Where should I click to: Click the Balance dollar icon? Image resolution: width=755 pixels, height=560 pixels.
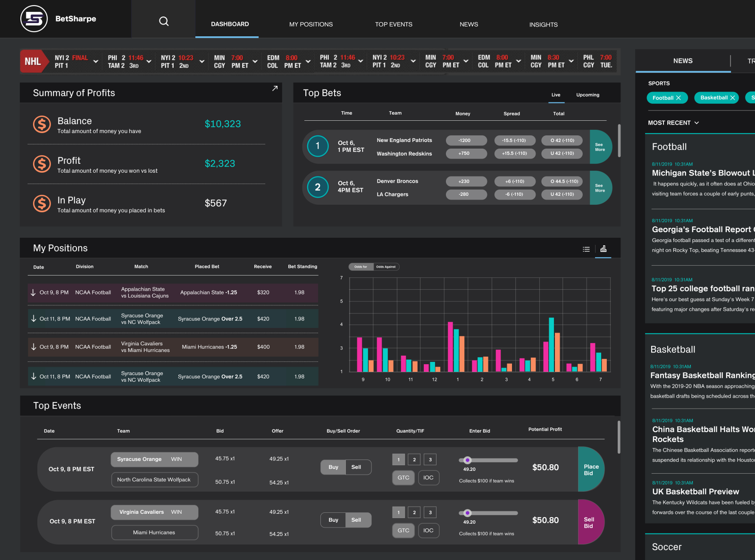click(42, 125)
